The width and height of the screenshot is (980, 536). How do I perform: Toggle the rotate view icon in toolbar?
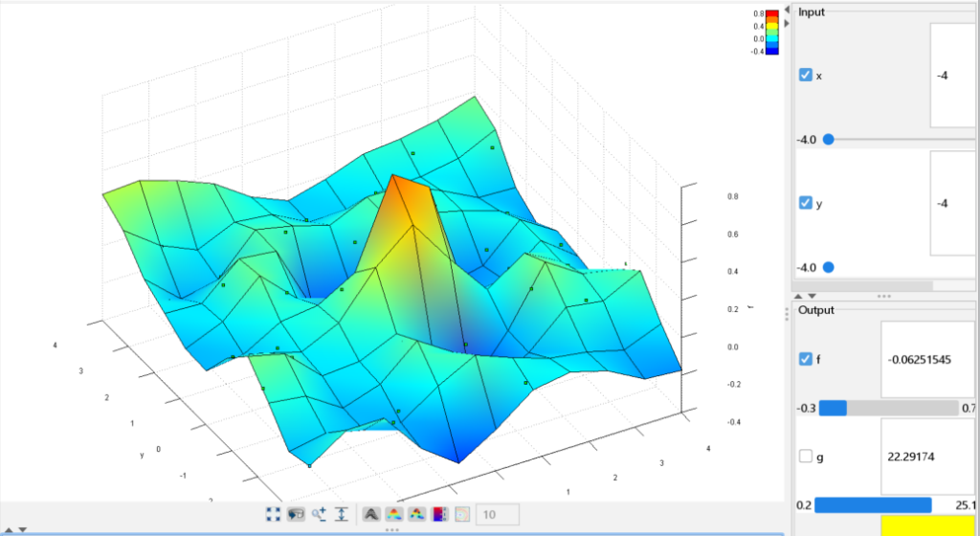tap(296, 515)
